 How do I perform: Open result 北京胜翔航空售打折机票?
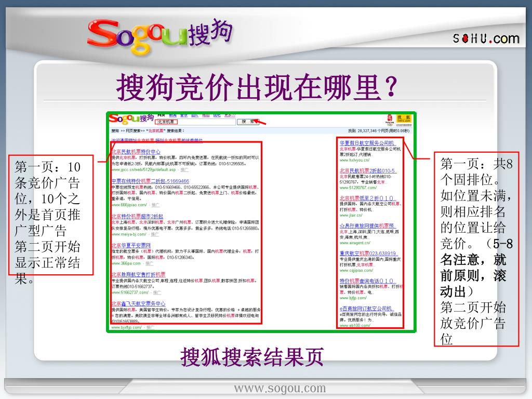[x=138, y=274]
